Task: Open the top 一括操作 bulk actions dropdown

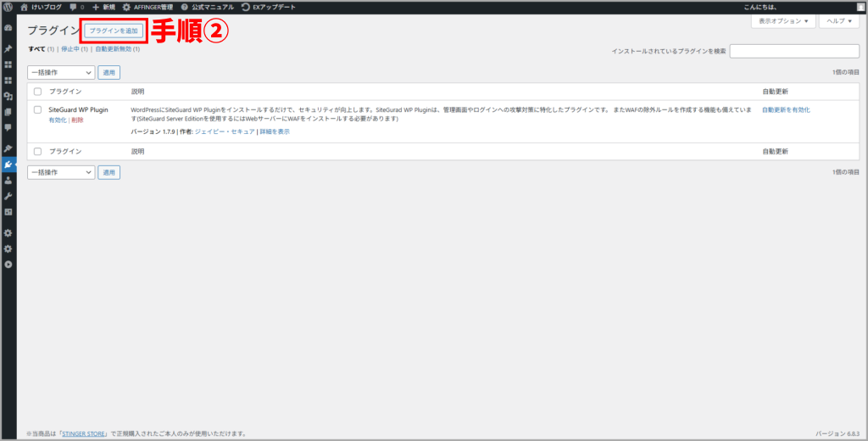Action: (x=61, y=73)
